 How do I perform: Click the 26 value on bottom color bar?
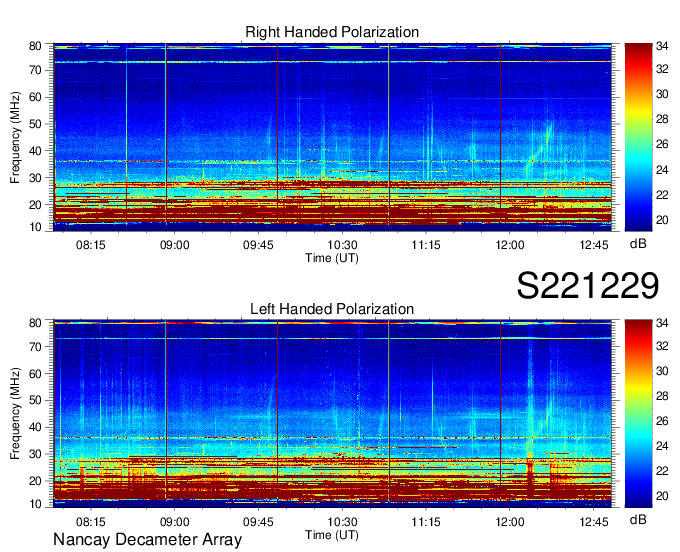[x=661, y=420]
